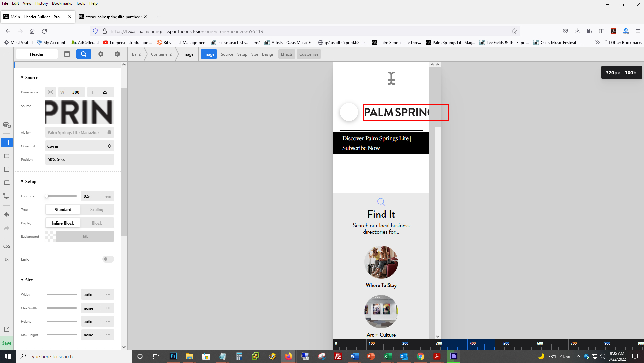This screenshot has height=363, width=644.
Task: Reload the browser page
Action: pyautogui.click(x=44, y=31)
